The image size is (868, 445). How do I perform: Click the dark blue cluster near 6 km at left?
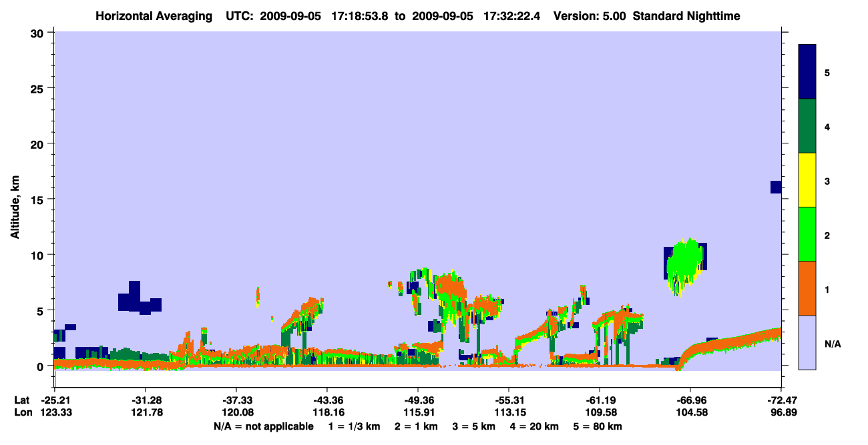pyautogui.click(x=139, y=299)
